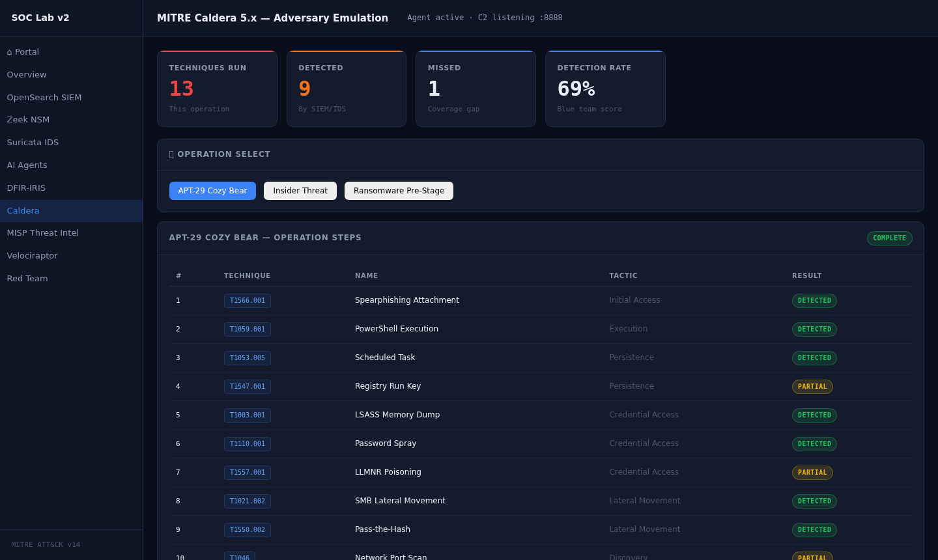Select the T1053.005 technique tag
938x560 pixels.
pyautogui.click(x=248, y=358)
